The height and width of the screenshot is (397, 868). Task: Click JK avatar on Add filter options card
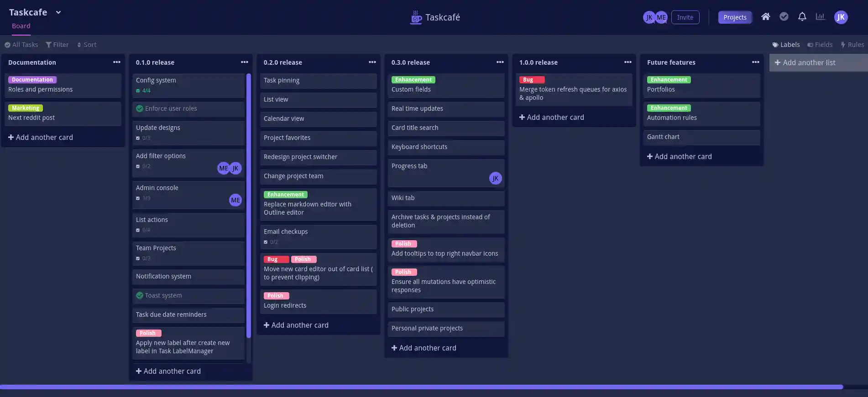[235, 168]
